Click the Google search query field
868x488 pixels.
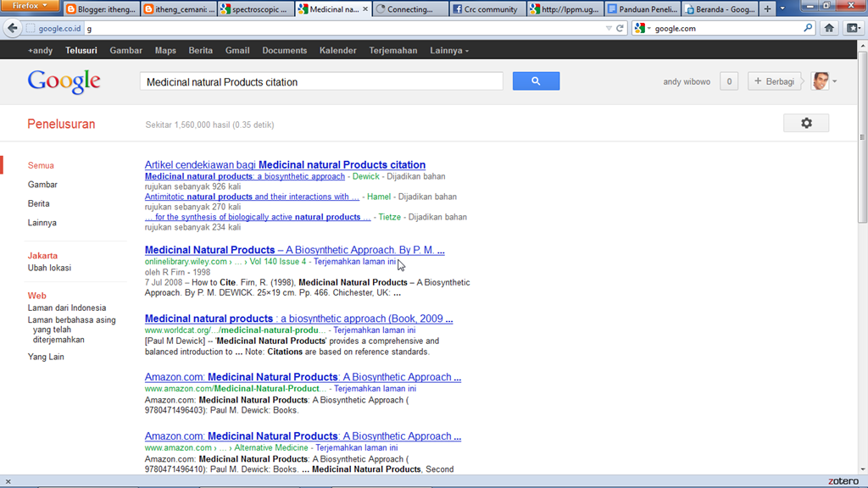point(321,82)
